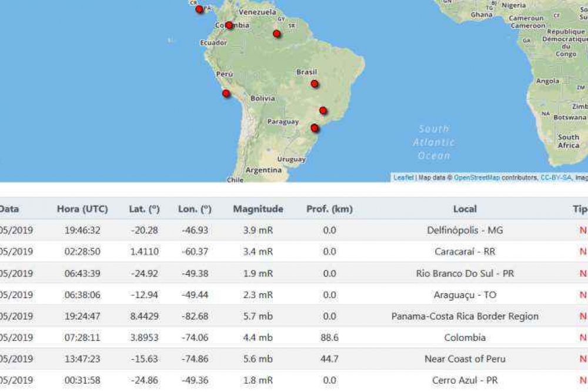Screen dimensions: 588x392
Task: Open the red marker below the Brasil label
Action: tap(315, 84)
